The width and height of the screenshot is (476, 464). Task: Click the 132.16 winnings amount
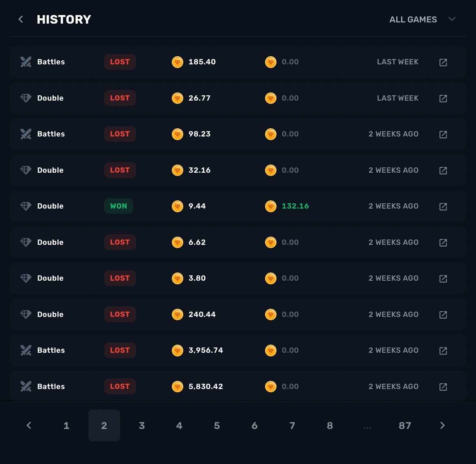[295, 206]
